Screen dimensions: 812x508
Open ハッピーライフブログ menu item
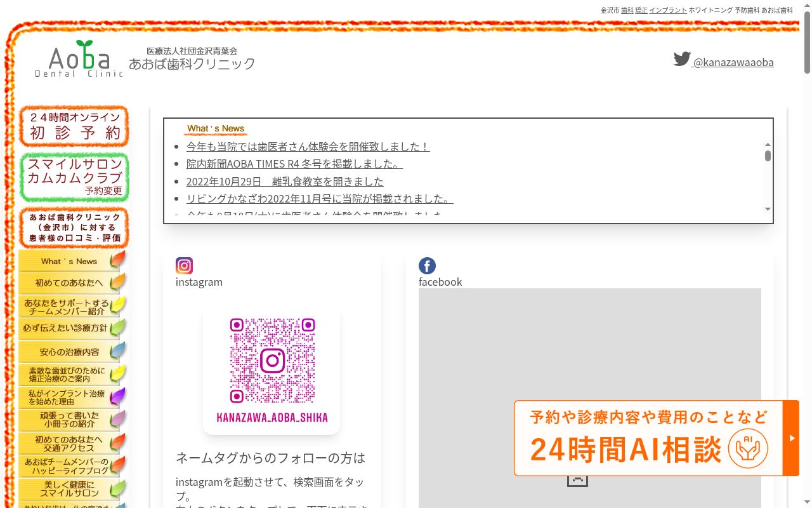pyautogui.click(x=72, y=466)
